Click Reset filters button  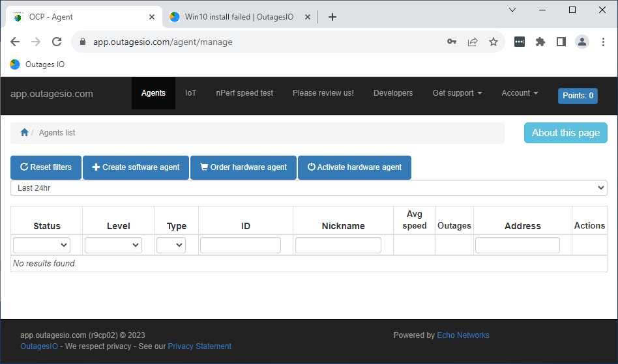pyautogui.click(x=46, y=167)
